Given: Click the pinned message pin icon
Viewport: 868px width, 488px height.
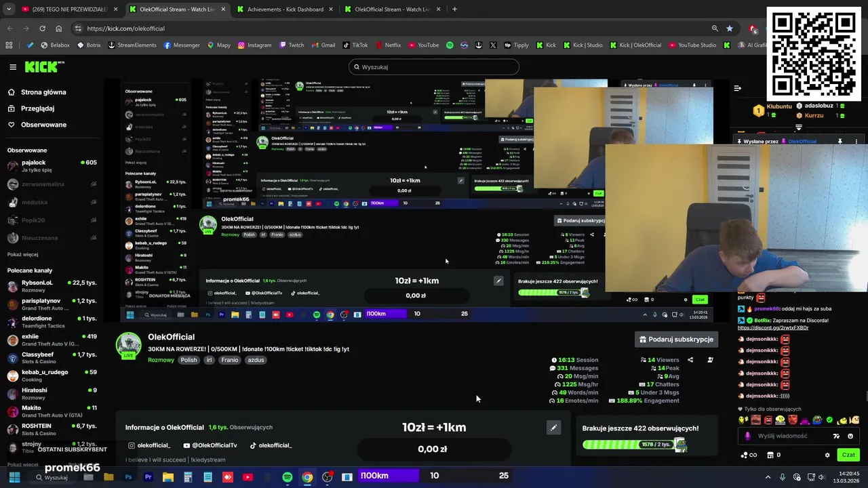Looking at the screenshot, I should point(840,142).
